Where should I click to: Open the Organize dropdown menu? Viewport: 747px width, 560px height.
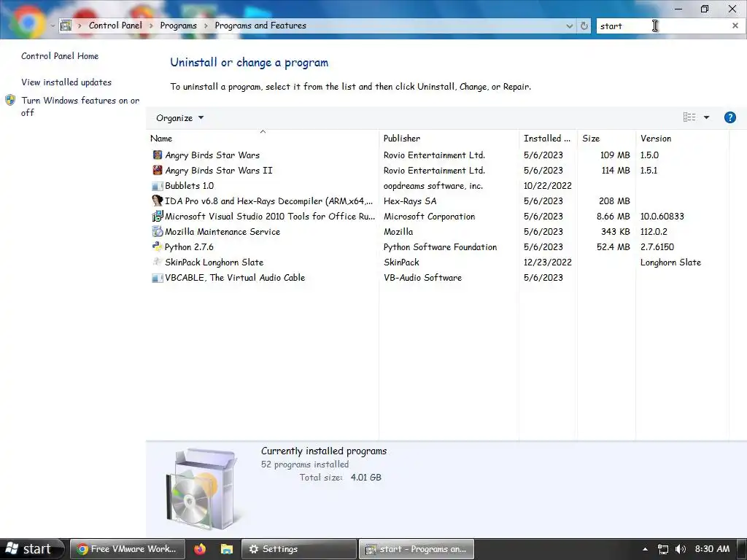(x=179, y=117)
